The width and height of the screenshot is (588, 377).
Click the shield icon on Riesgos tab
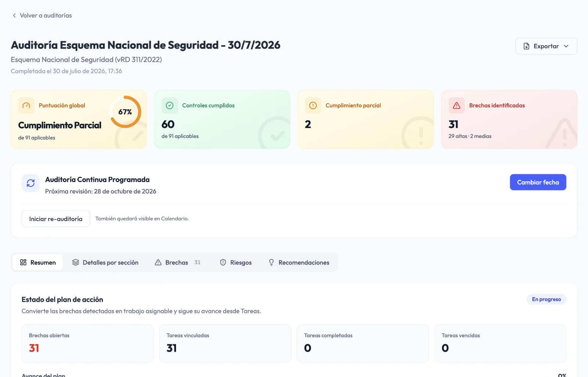click(223, 262)
